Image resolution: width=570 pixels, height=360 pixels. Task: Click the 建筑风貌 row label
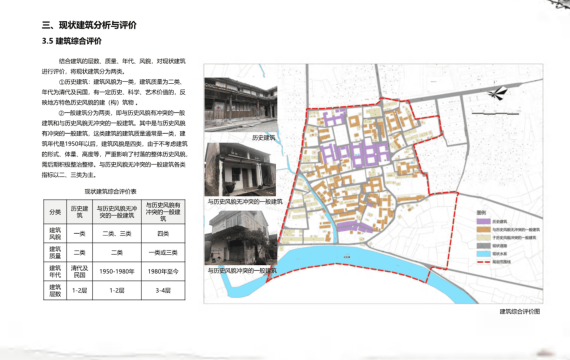[55, 233]
